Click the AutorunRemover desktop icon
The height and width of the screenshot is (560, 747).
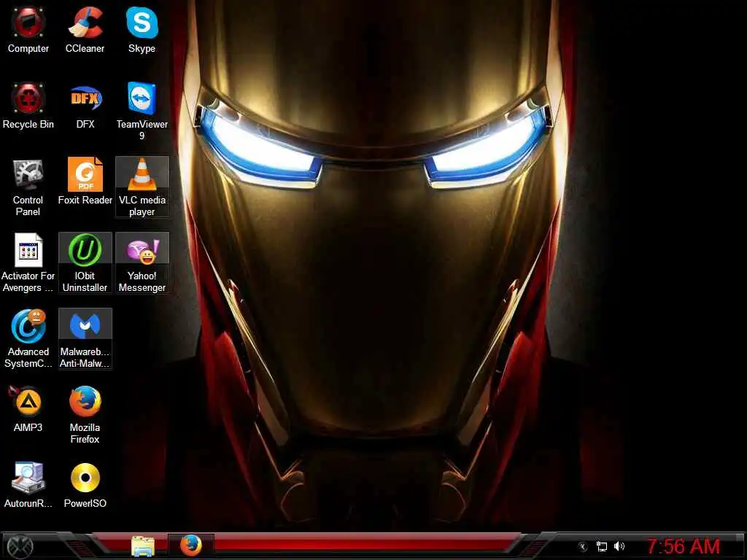click(28, 485)
